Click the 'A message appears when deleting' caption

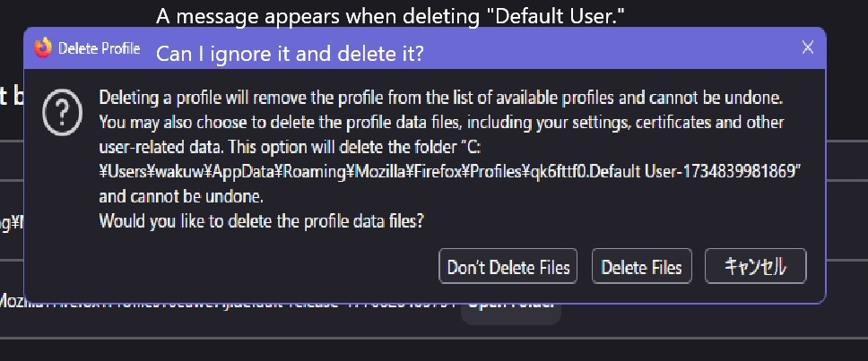(x=390, y=15)
